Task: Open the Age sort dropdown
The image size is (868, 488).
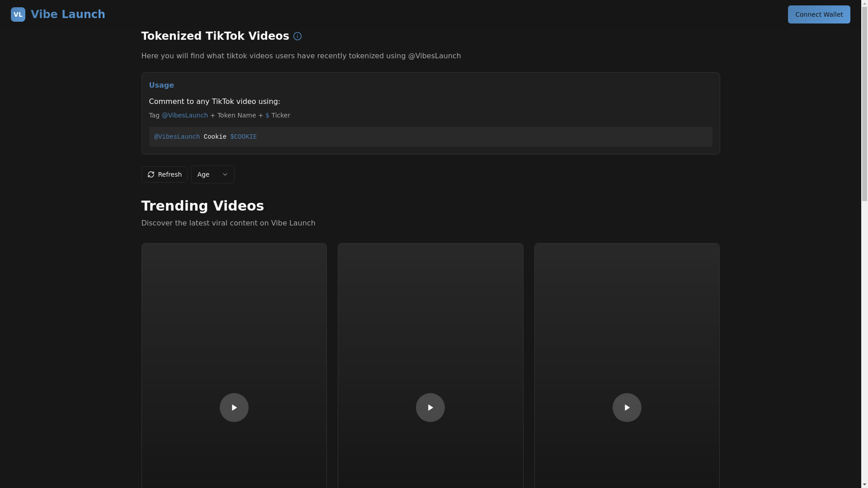Action: click(213, 174)
